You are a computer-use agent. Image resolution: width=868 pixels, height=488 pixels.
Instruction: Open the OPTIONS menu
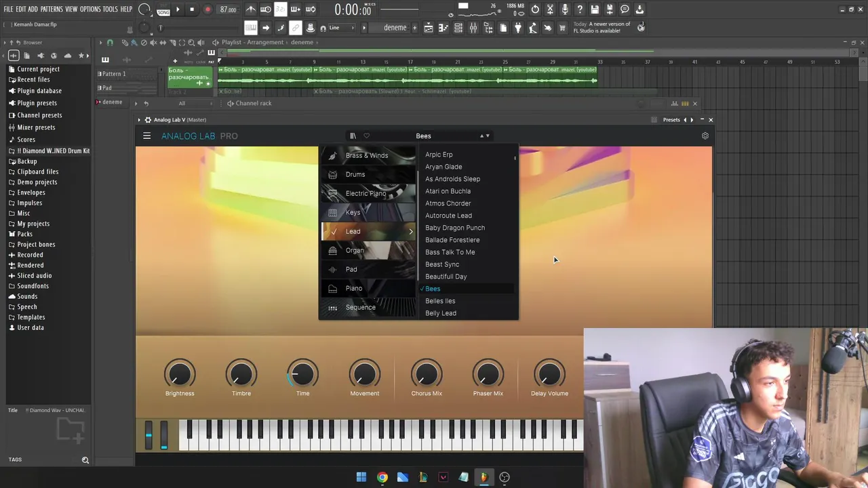(90, 9)
